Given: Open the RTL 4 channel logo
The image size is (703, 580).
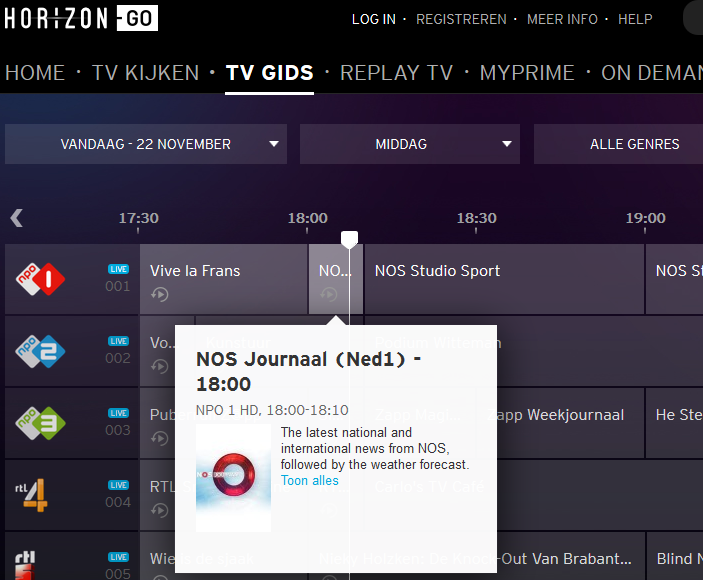Looking at the screenshot, I should (31, 495).
